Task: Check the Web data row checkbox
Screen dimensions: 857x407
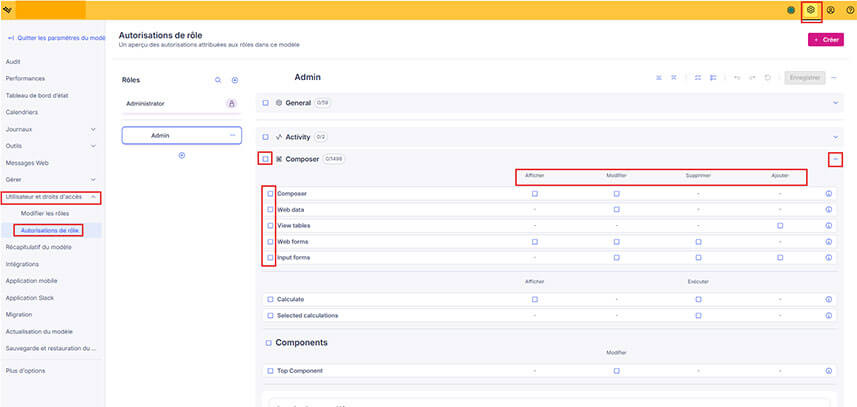Action: pyautogui.click(x=270, y=210)
